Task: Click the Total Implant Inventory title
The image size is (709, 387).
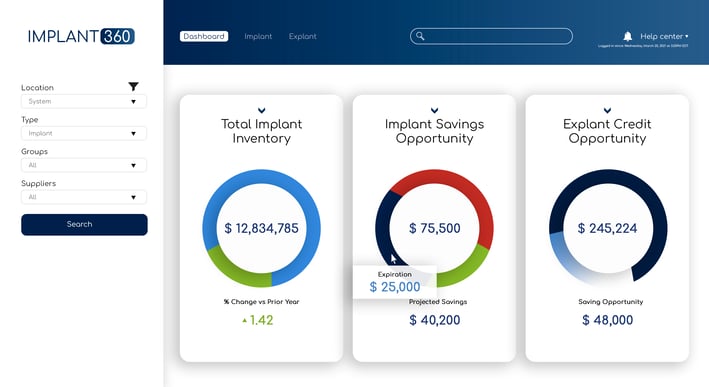Action: point(261,131)
